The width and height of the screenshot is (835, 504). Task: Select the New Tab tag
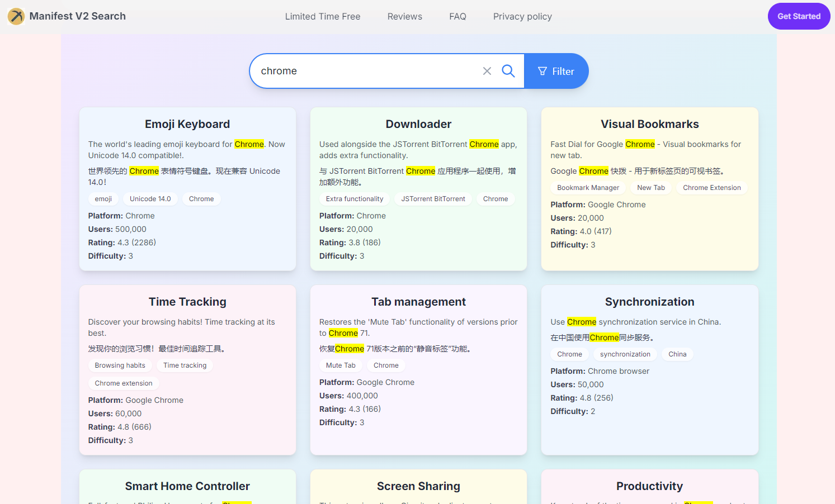[x=651, y=188]
